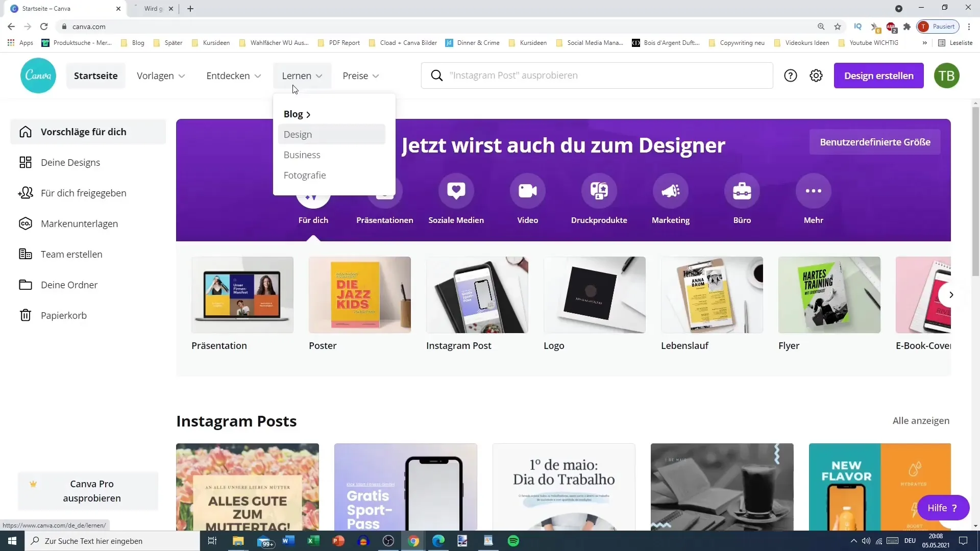The width and height of the screenshot is (980, 551).
Task: Click the Canva logo
Action: [38, 76]
